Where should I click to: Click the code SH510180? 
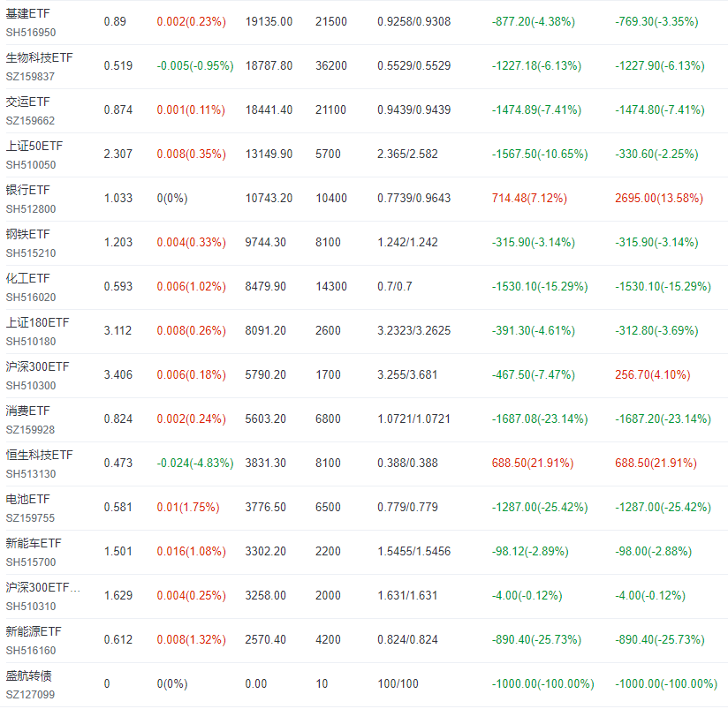pyautogui.click(x=31, y=341)
